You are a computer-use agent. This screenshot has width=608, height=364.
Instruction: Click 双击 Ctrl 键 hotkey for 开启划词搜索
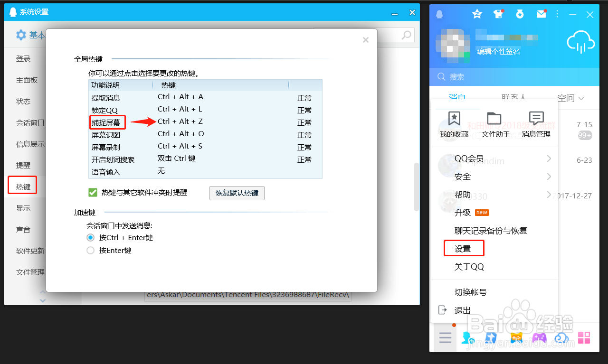tap(177, 159)
